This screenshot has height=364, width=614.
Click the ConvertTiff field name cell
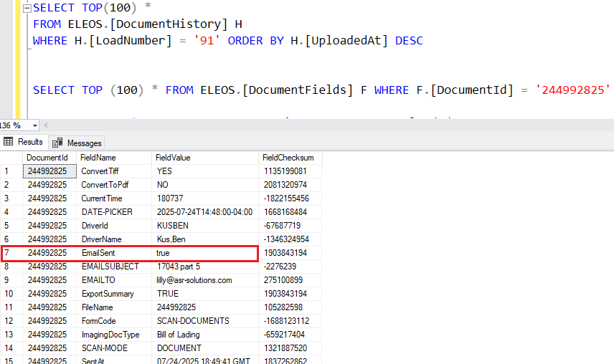pos(114,171)
